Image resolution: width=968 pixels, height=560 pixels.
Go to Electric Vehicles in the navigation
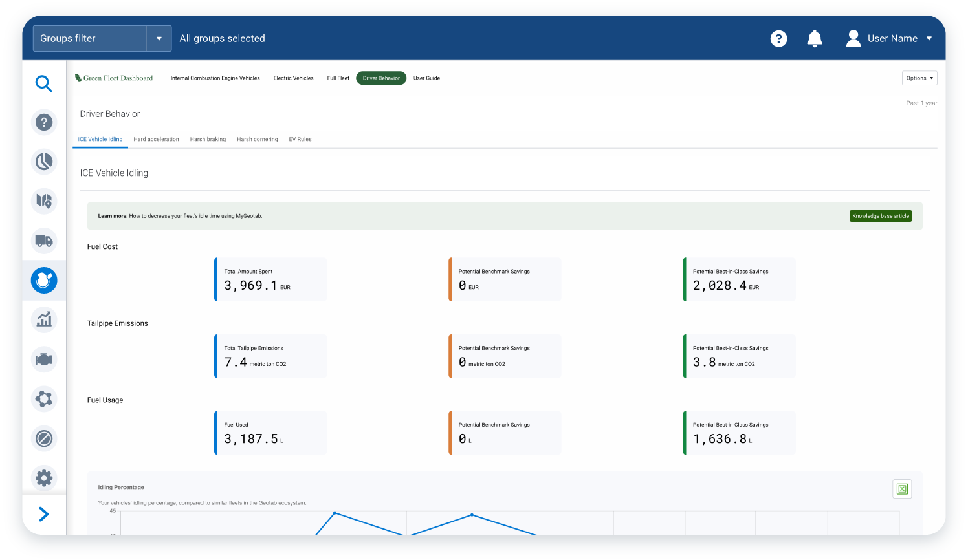(x=293, y=78)
